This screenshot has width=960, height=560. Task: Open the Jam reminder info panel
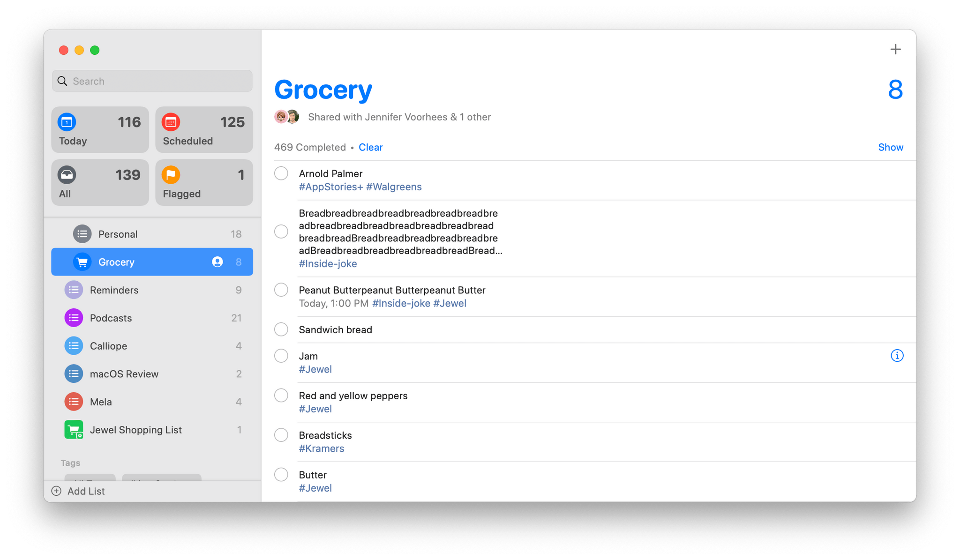click(897, 355)
